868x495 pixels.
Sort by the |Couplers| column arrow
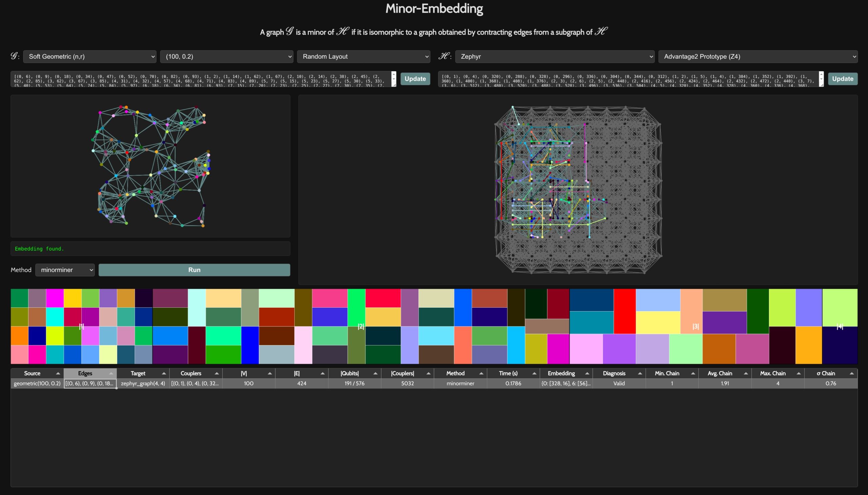point(428,373)
